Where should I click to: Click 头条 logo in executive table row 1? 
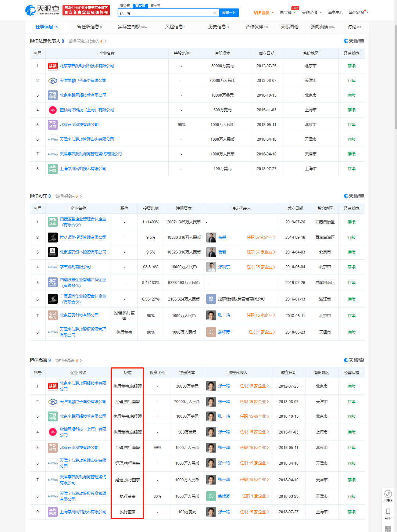53,386
